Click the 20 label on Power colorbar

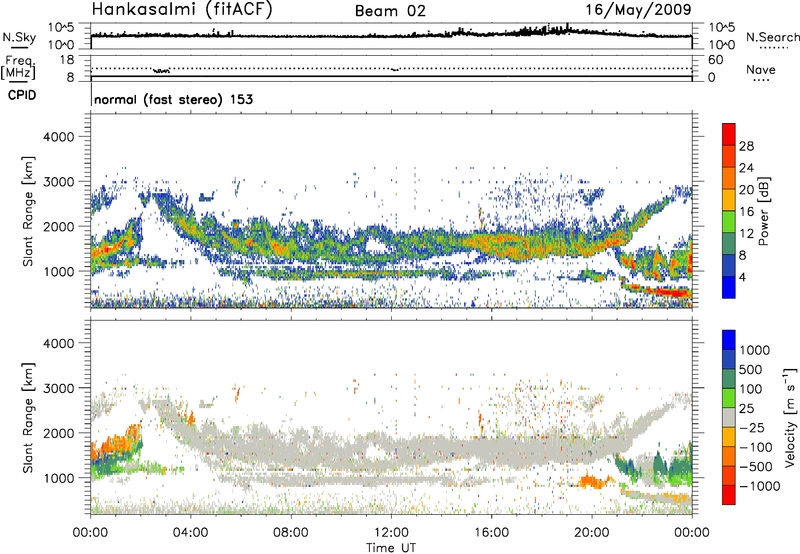746,190
